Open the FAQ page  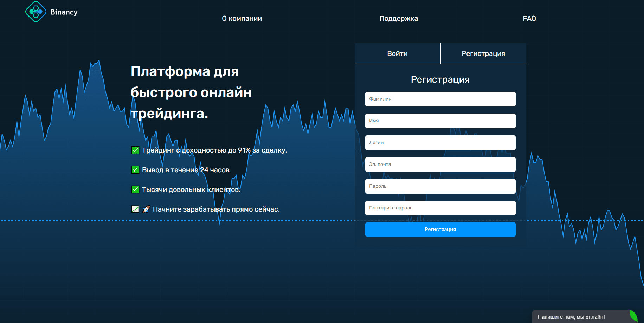point(529,18)
